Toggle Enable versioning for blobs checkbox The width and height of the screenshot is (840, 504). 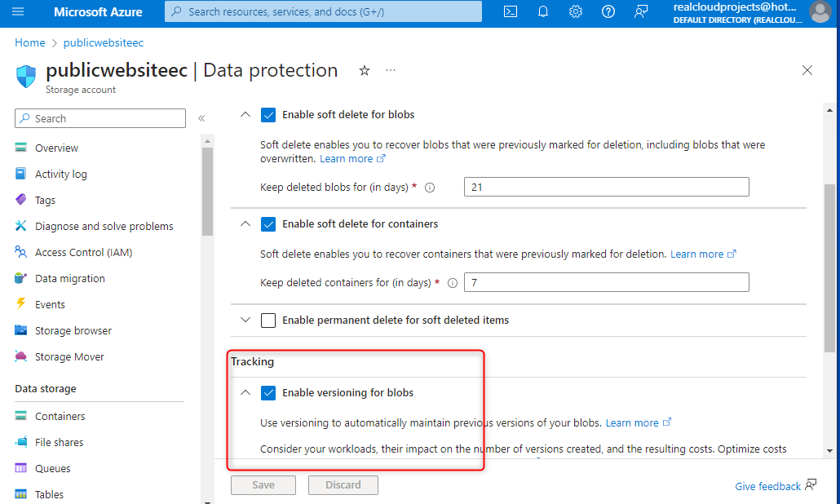point(268,393)
